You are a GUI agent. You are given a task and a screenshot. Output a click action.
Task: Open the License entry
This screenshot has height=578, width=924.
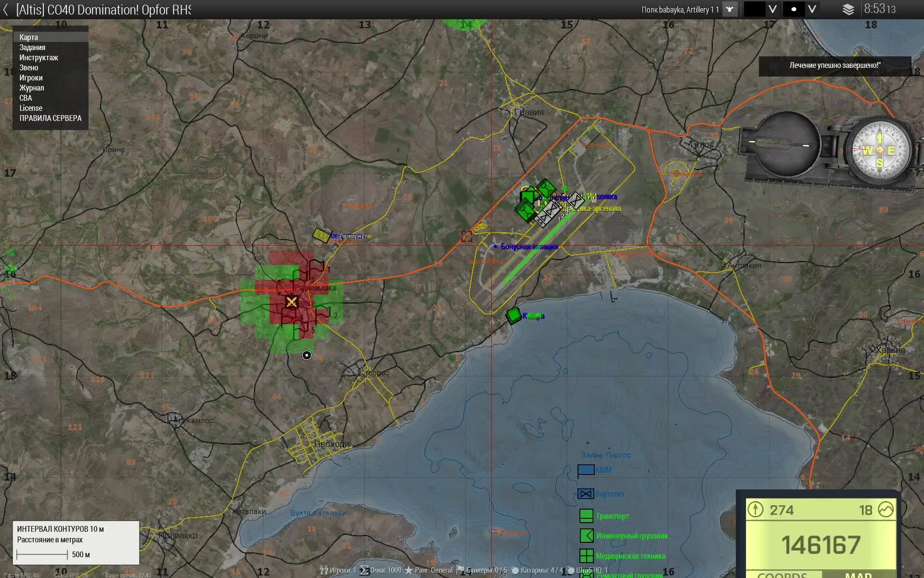tap(51, 108)
